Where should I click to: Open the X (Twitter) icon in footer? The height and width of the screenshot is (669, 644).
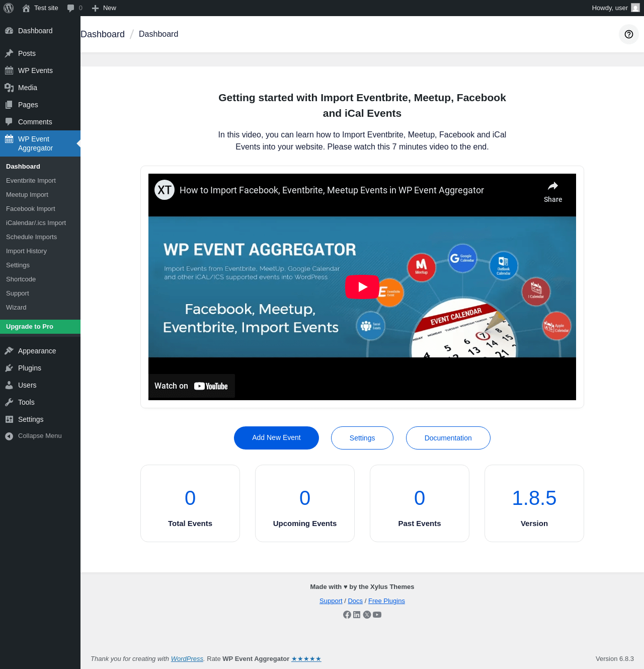point(367,615)
